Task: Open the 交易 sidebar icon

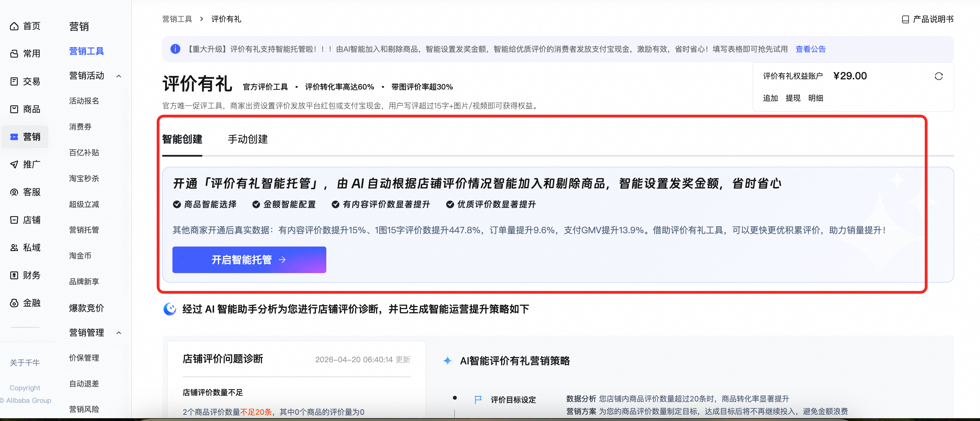Action: point(14,81)
